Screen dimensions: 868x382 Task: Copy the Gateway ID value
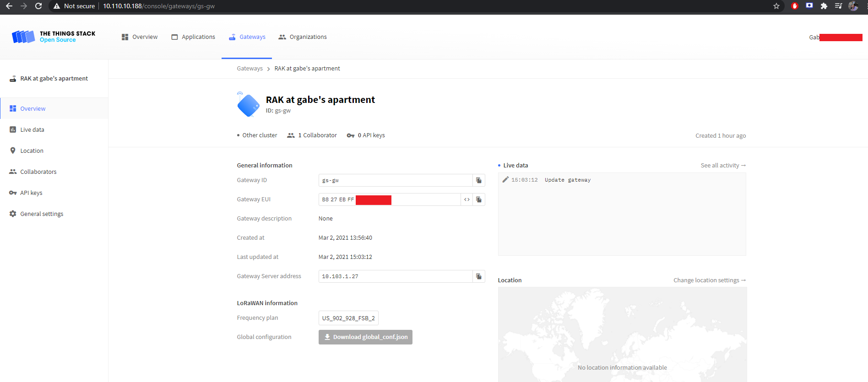(479, 180)
